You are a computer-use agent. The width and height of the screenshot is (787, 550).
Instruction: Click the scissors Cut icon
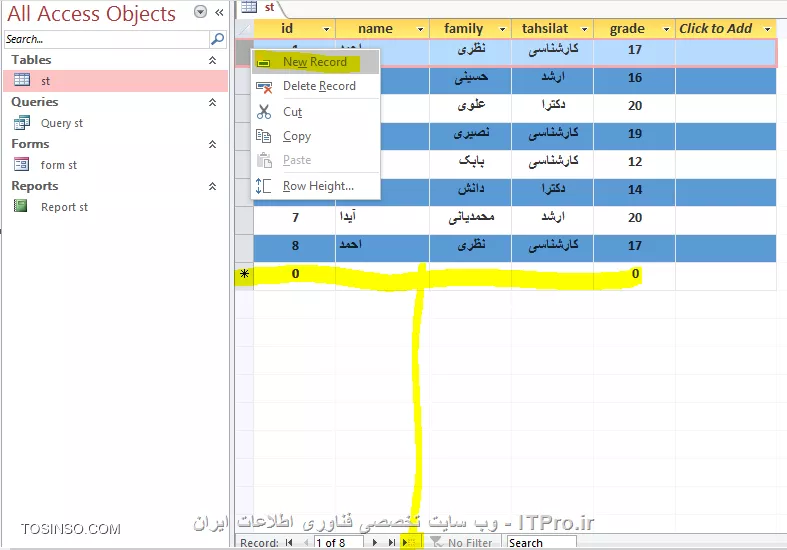264,111
